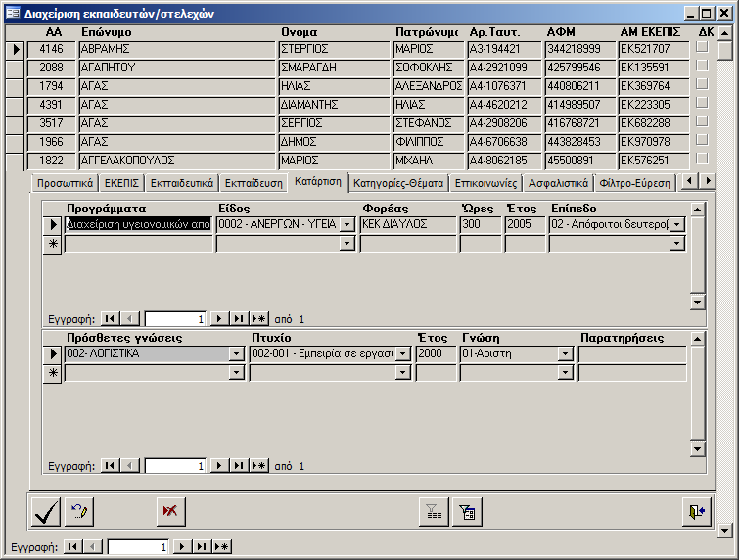
Task: Open the Είδος dropdown showing 0002 - ΑΝΕΡΓΩΝ
Action: [346, 224]
